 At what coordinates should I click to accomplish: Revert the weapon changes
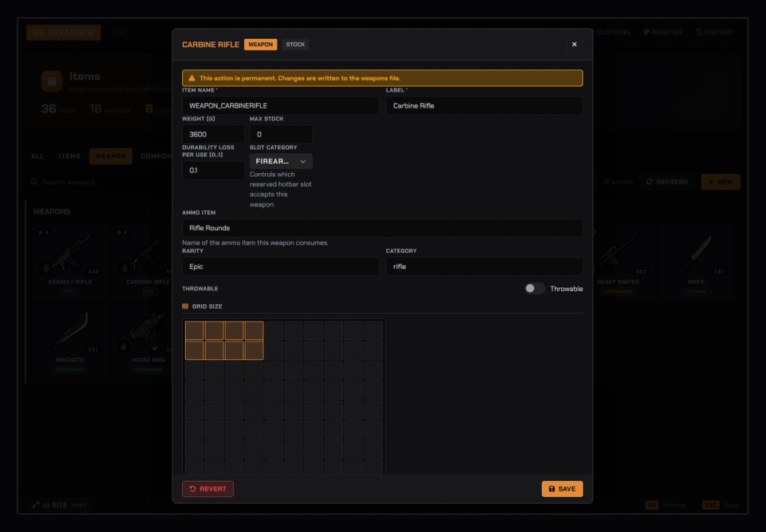[207, 489]
